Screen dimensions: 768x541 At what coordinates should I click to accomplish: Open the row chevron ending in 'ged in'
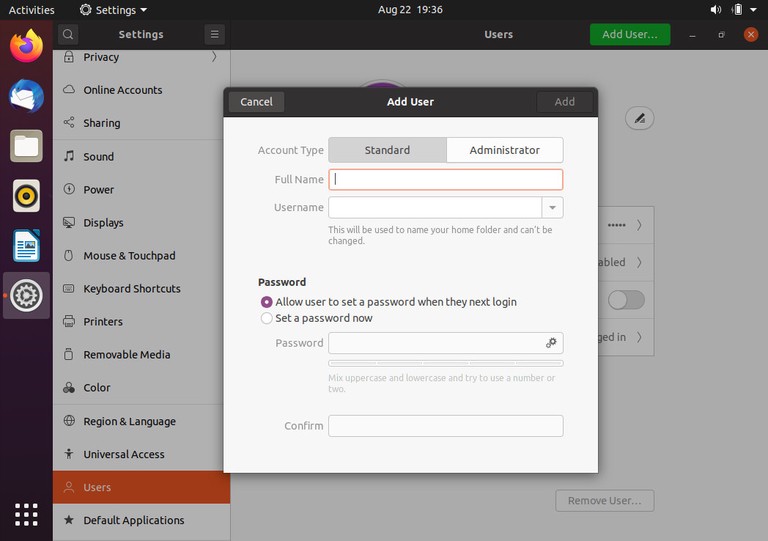point(639,337)
